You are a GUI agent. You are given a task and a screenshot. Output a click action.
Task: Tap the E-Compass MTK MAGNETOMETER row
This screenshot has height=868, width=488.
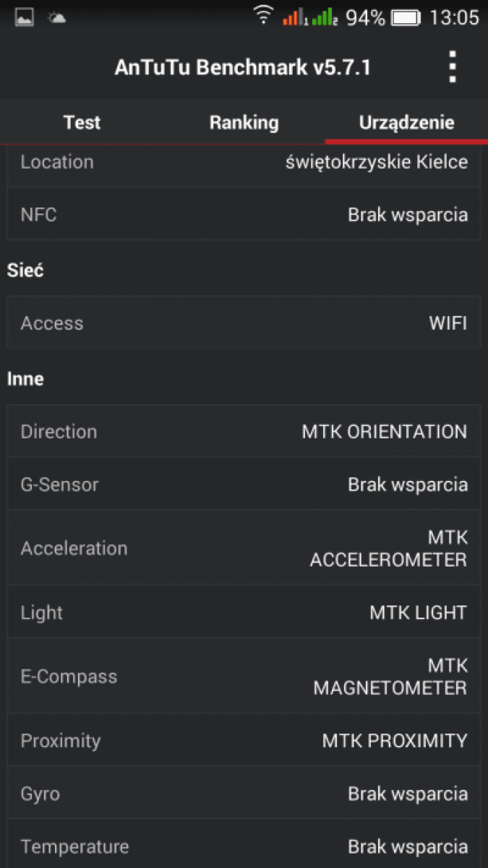click(x=244, y=676)
